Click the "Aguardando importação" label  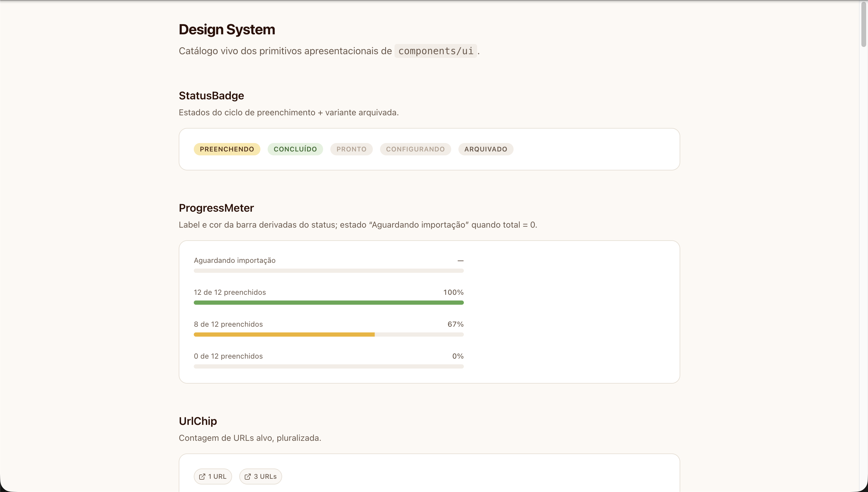[235, 260]
